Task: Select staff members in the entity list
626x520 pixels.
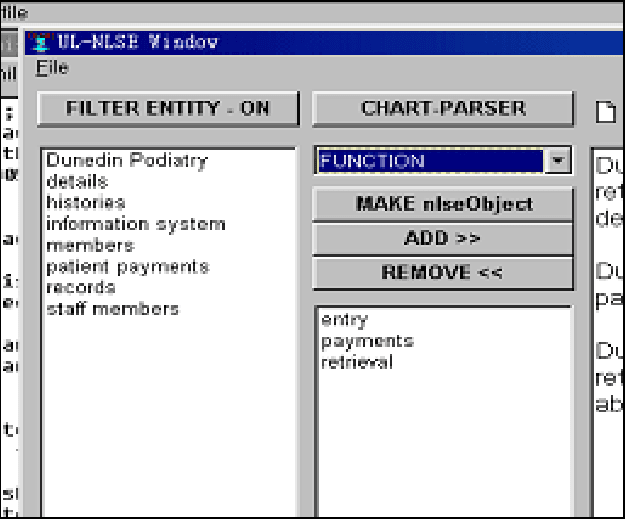Action: pyautogui.click(x=112, y=309)
